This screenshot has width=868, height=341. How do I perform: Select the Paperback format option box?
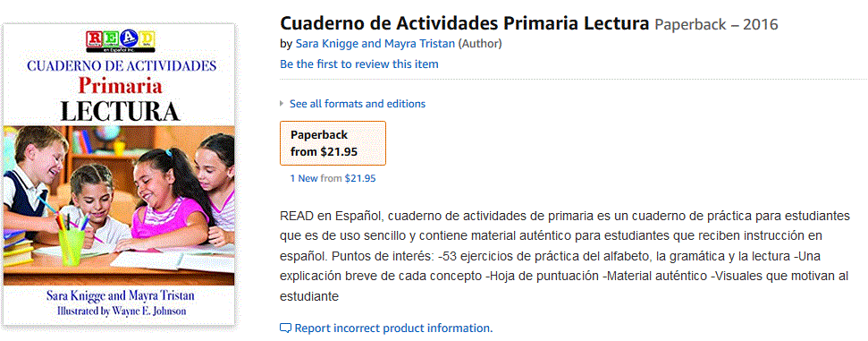click(333, 143)
